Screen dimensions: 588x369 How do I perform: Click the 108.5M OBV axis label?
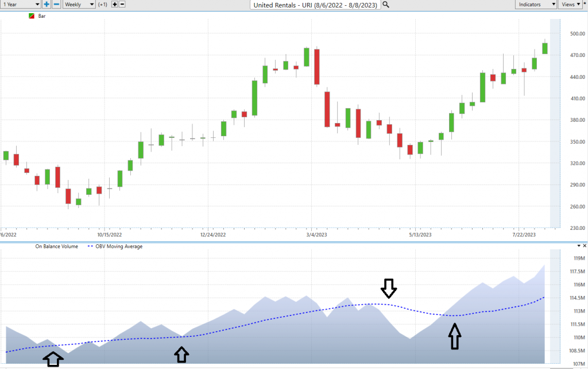578,351
